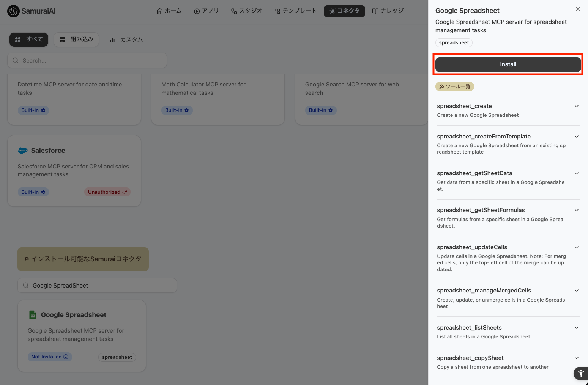Click the green Google Spreadsheet icon
588x385 pixels.
pos(33,314)
